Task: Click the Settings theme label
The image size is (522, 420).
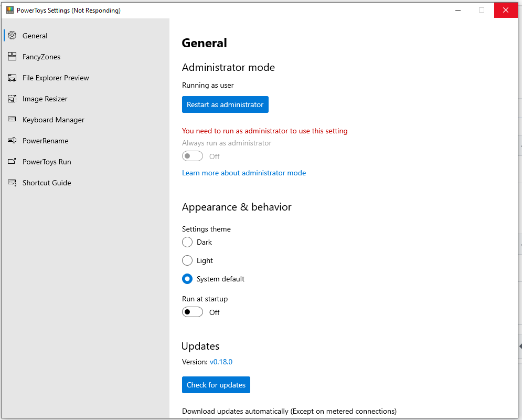Action: 206,229
